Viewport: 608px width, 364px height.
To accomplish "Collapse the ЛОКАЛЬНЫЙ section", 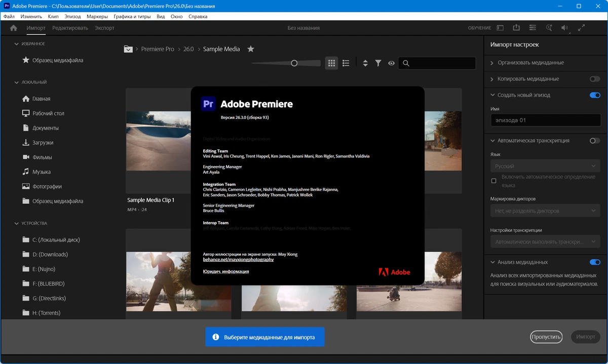I will (17, 82).
